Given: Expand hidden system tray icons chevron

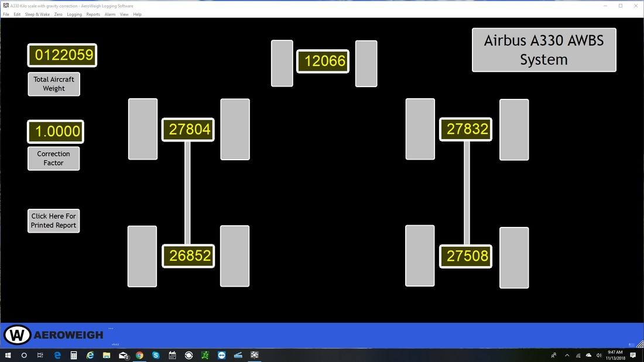Looking at the screenshot, I should (567, 355).
